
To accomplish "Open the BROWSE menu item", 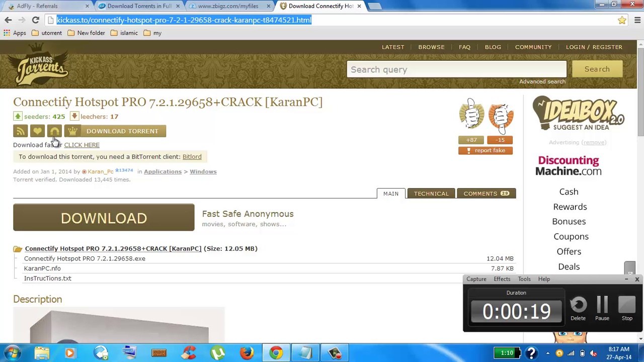I will (431, 47).
